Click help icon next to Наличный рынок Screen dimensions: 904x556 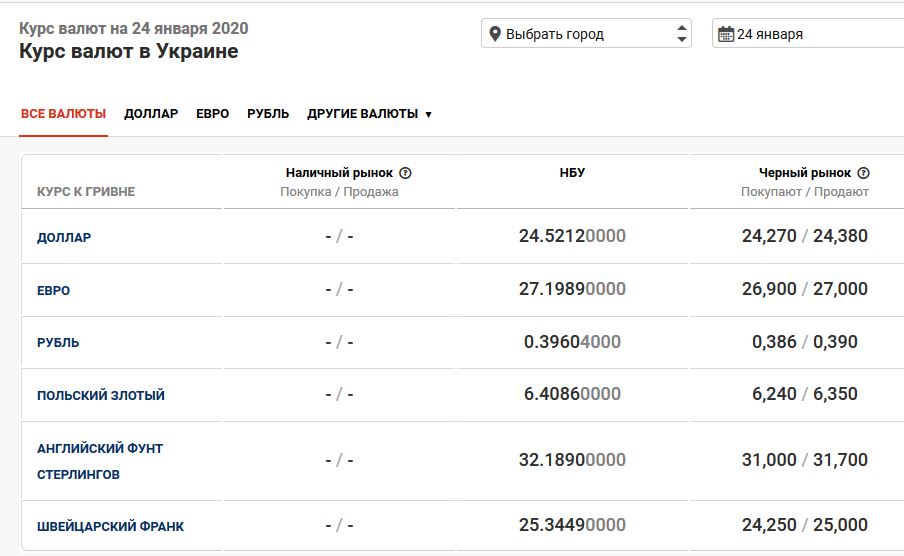(405, 173)
